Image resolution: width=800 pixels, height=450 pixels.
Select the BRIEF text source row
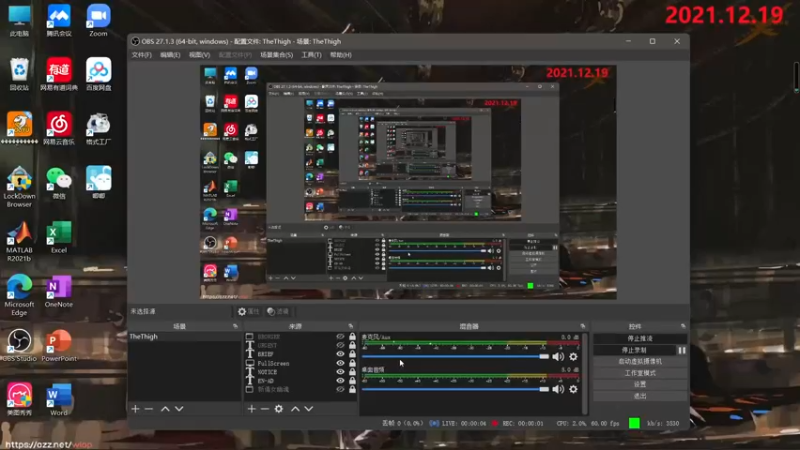click(300, 354)
